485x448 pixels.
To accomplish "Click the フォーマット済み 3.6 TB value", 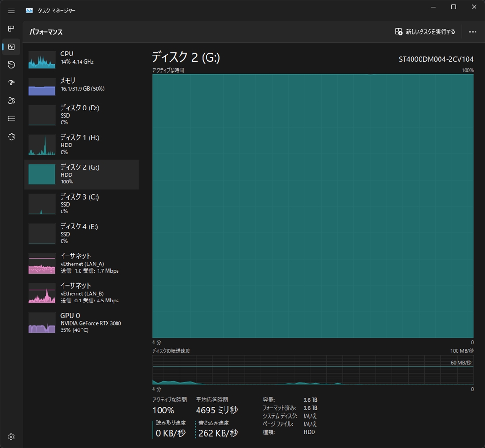I will [x=310, y=408].
